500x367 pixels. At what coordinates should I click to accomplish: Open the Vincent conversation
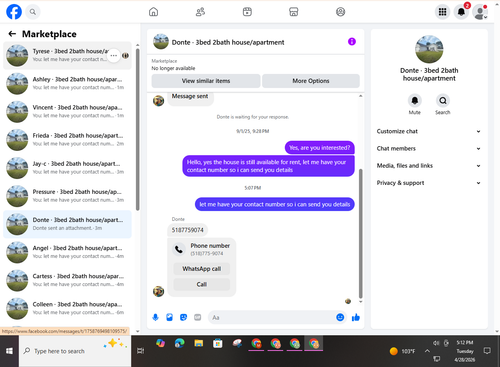(67, 112)
